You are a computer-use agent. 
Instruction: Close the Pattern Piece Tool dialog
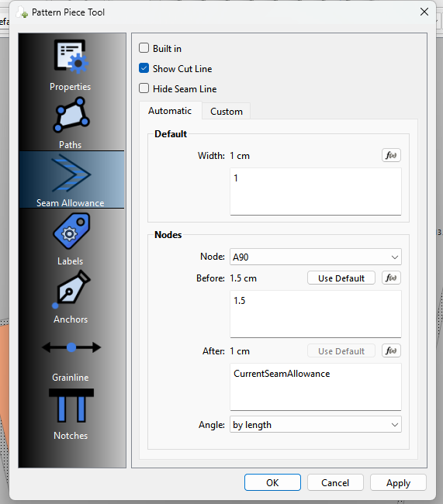point(424,12)
